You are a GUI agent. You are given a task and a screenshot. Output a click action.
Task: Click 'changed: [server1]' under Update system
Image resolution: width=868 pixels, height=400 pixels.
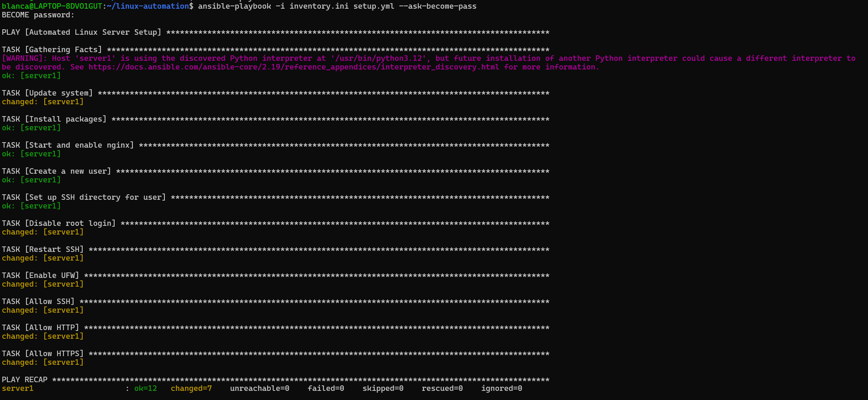[x=42, y=102]
